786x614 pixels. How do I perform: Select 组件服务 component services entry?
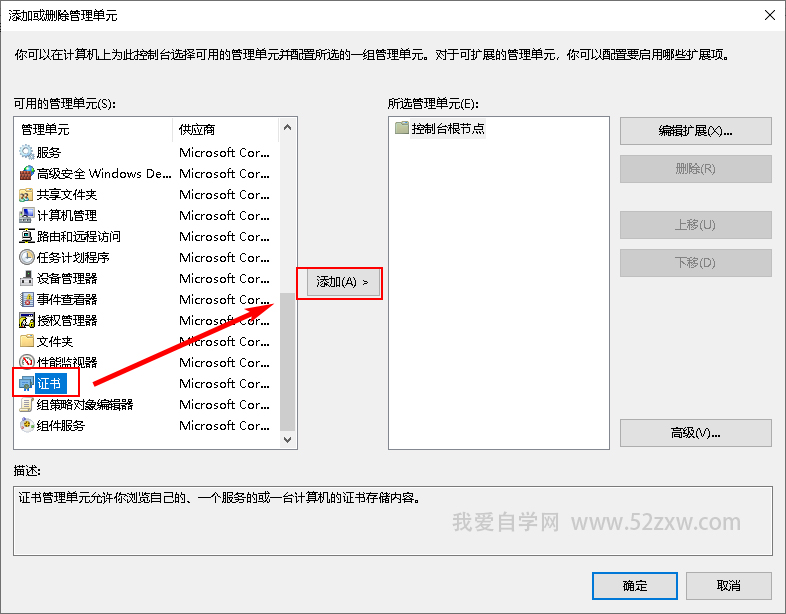click(x=60, y=425)
